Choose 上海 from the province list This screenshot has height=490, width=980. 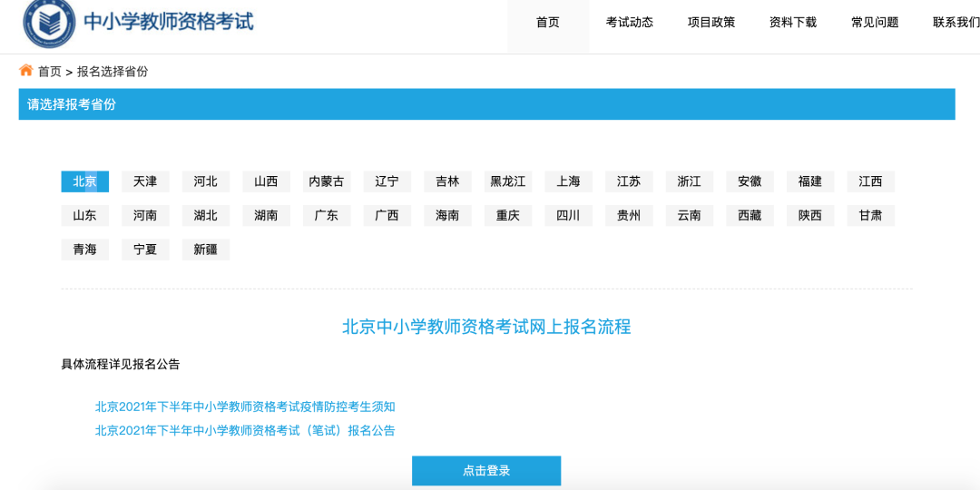click(569, 181)
